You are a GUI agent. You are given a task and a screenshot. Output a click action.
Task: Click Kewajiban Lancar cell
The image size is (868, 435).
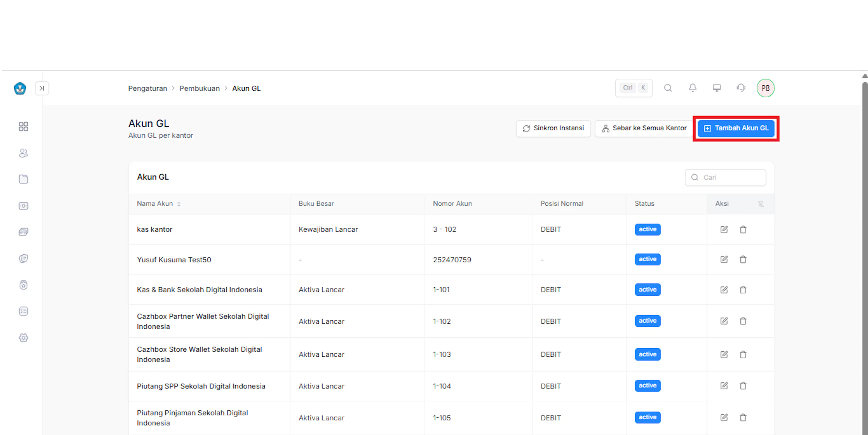click(328, 229)
